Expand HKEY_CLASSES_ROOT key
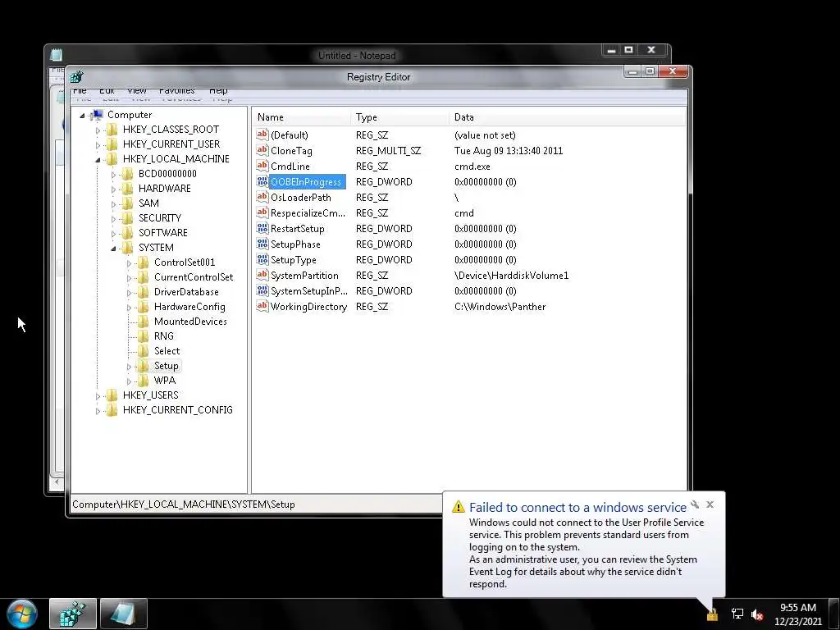This screenshot has width=840, height=630. click(98, 130)
